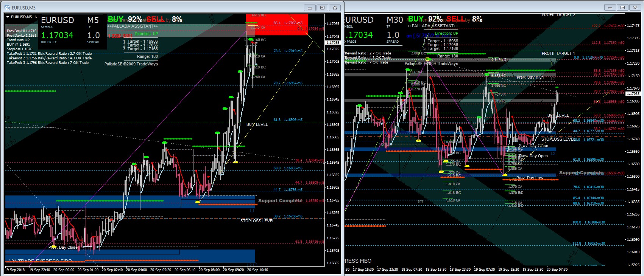This screenshot has height=276, width=644.
Task: Click 'PROFIT TARGET 1' label in M30 chart
Action: pos(558,53)
